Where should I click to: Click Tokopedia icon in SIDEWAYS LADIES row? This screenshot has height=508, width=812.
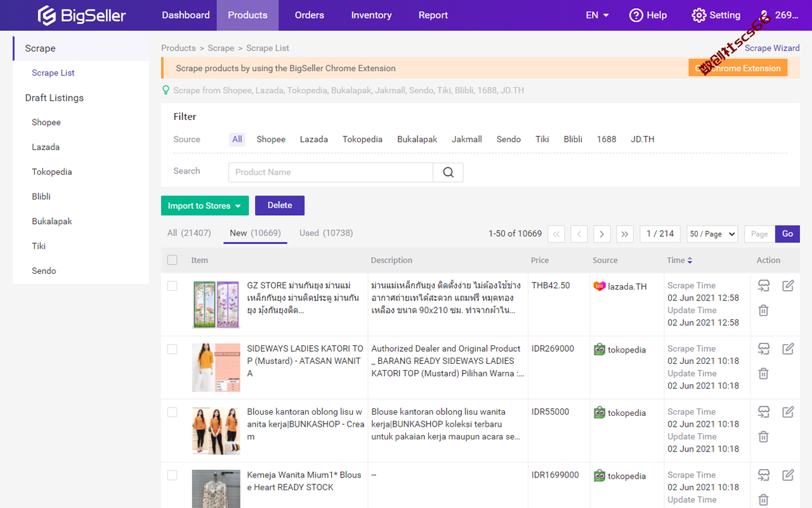click(x=599, y=349)
